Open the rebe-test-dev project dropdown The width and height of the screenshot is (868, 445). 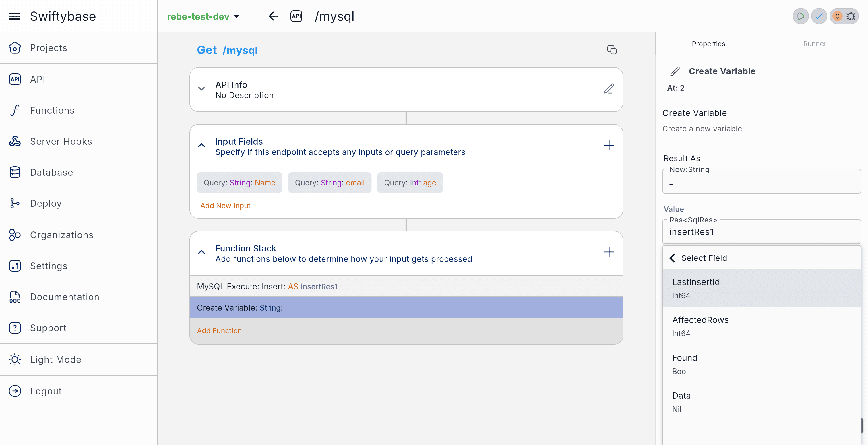[203, 16]
